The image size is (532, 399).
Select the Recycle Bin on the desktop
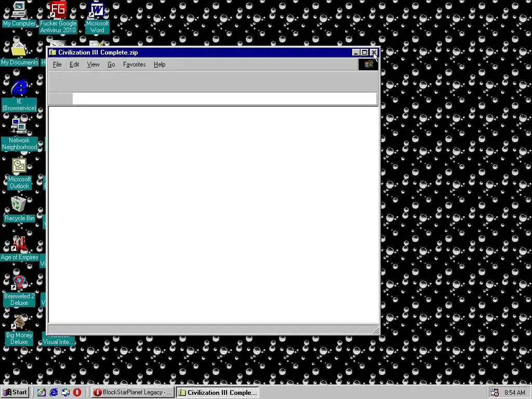pyautogui.click(x=19, y=209)
